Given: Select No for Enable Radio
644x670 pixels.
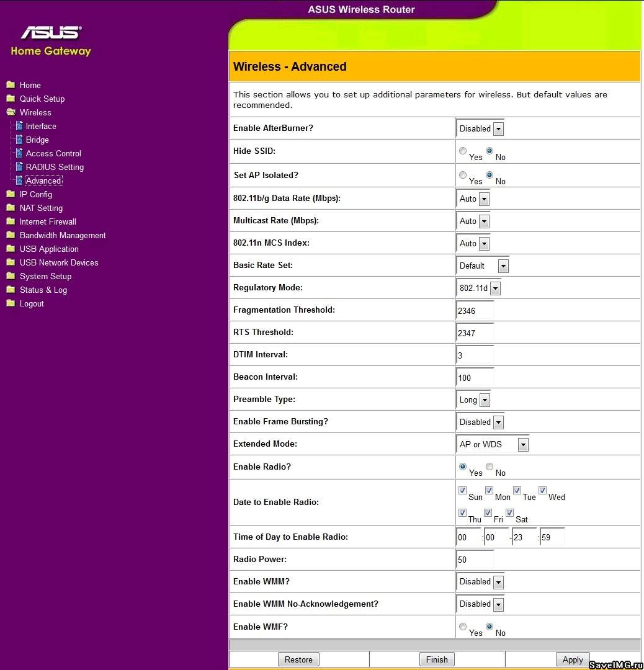Looking at the screenshot, I should pos(490,467).
